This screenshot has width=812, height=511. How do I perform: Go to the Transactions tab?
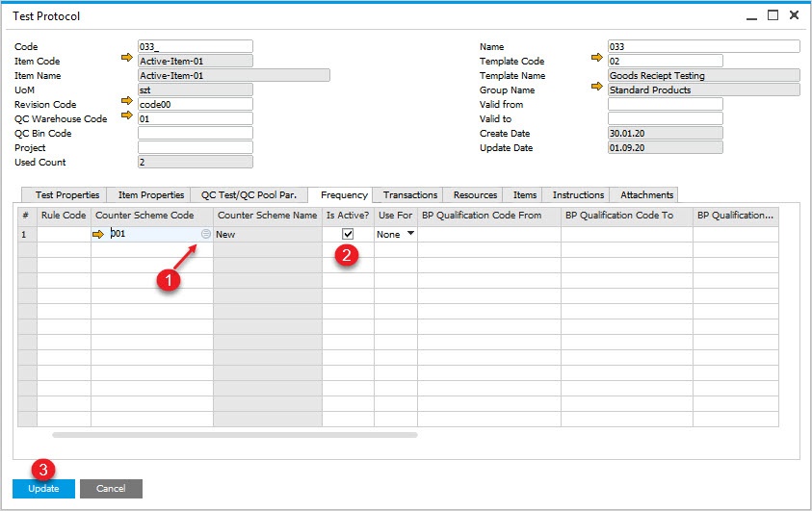pyautogui.click(x=409, y=194)
